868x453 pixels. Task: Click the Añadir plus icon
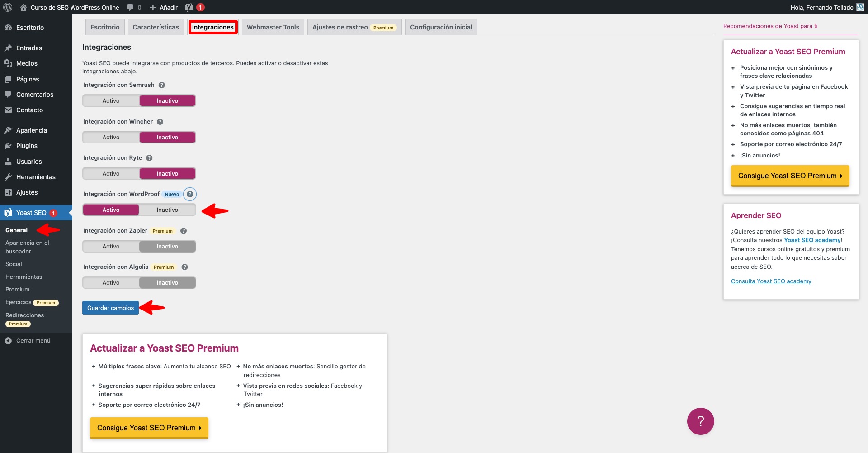tap(153, 7)
